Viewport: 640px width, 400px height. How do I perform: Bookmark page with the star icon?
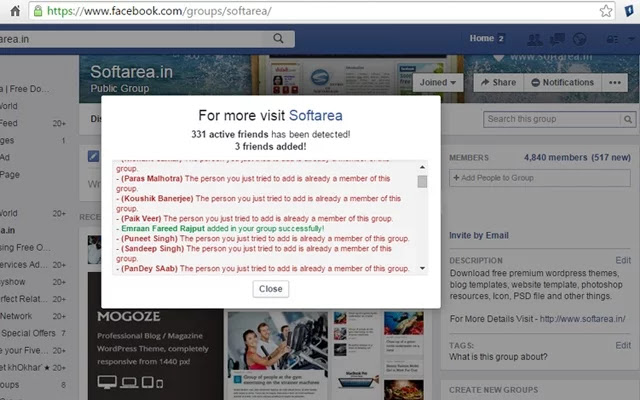click(606, 11)
